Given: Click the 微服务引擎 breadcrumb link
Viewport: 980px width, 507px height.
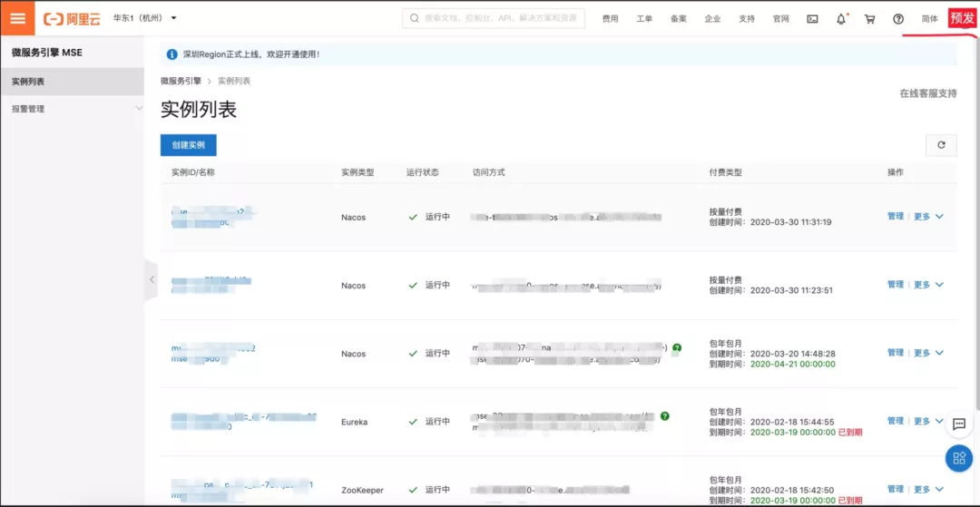Looking at the screenshot, I should (x=181, y=81).
